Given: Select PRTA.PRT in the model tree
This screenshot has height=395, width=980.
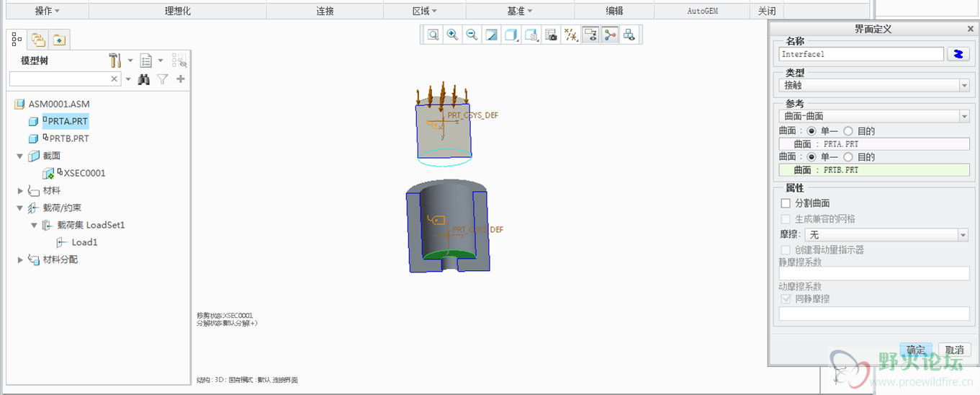Looking at the screenshot, I should pyautogui.click(x=68, y=122).
